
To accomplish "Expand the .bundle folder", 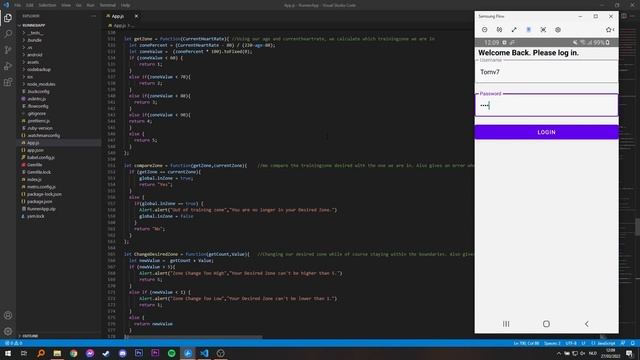I will tap(35, 40).
